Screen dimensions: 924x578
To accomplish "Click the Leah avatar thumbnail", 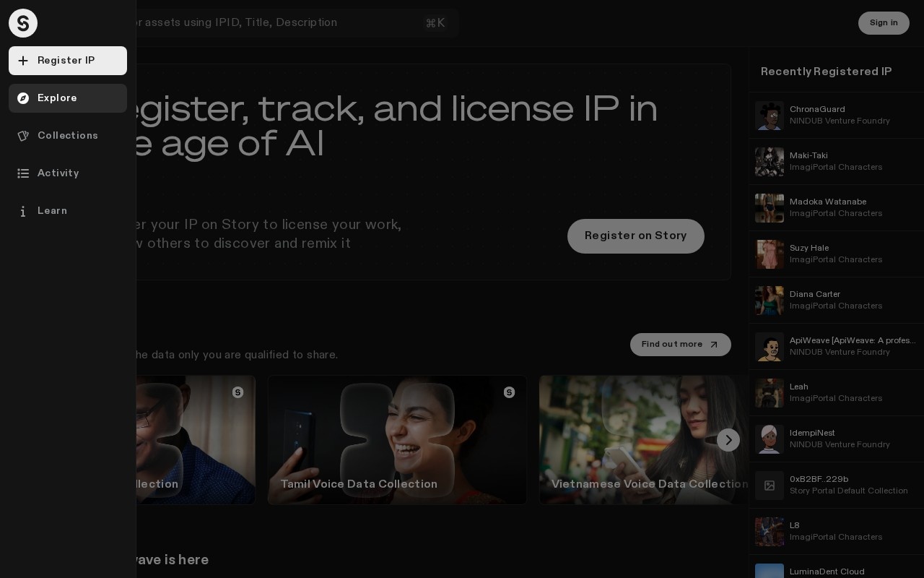I will point(770,393).
